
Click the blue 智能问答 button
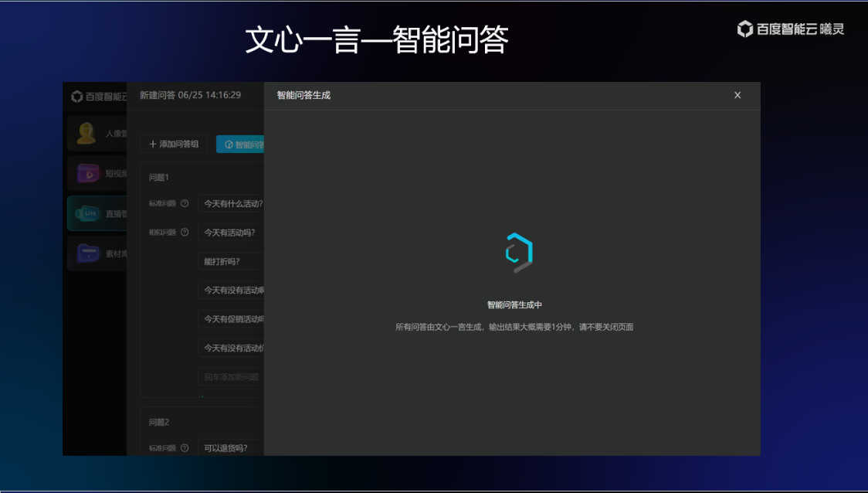pyautogui.click(x=240, y=144)
